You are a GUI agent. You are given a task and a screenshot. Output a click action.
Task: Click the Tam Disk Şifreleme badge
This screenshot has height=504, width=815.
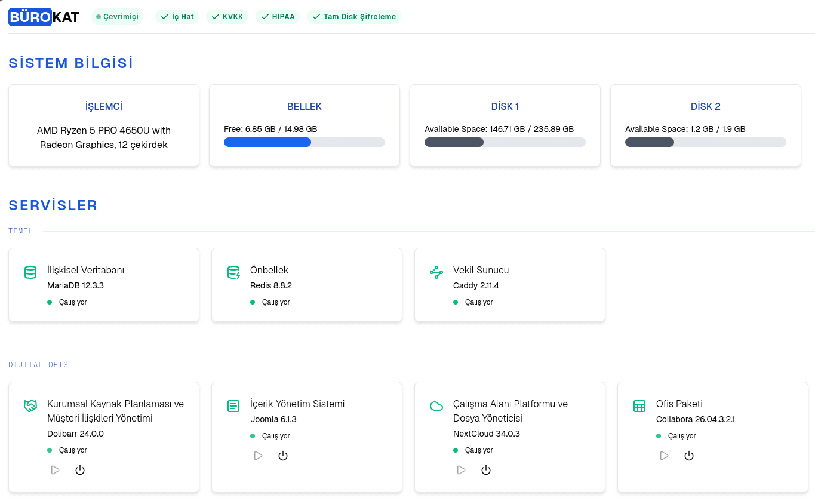(x=354, y=17)
